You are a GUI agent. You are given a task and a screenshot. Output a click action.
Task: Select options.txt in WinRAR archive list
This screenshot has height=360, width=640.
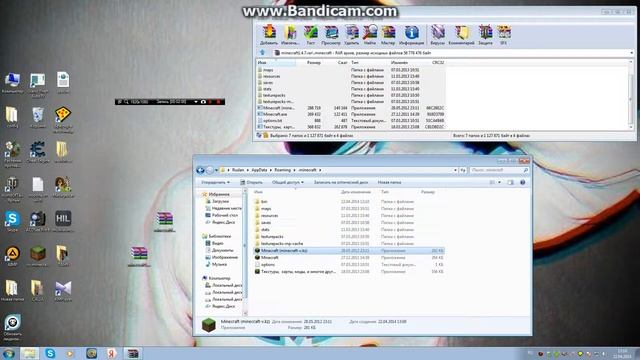[x=272, y=120]
